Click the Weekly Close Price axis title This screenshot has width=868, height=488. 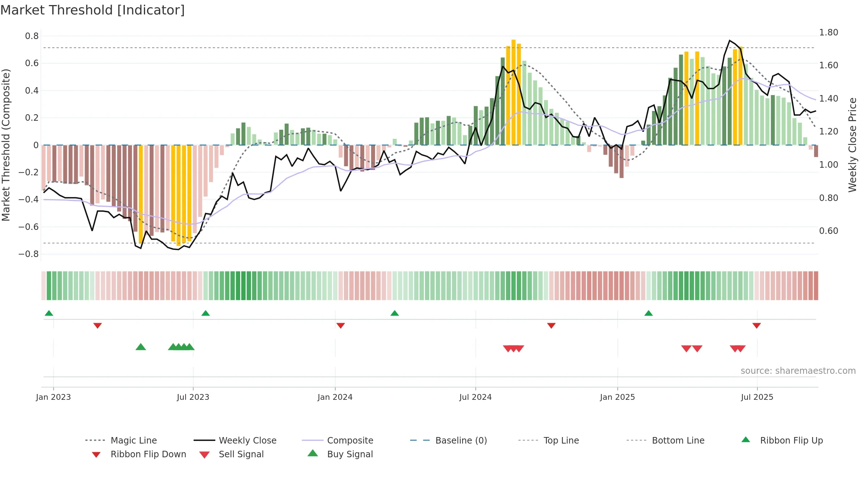852,145
